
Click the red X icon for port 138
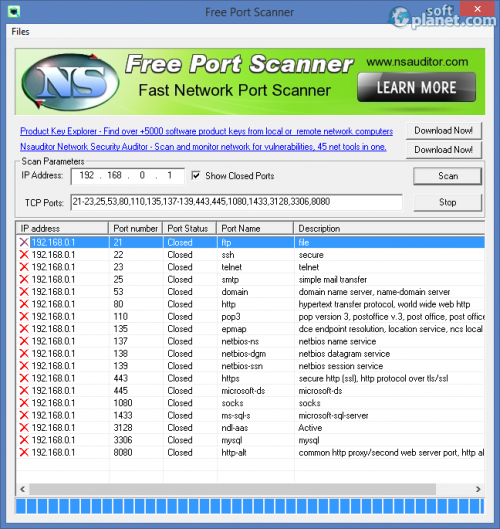click(x=24, y=354)
